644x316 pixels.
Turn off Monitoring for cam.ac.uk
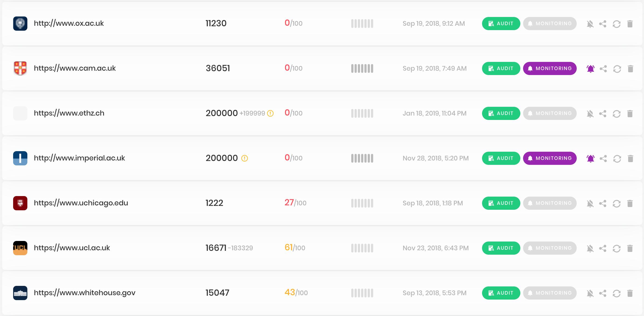pos(550,68)
